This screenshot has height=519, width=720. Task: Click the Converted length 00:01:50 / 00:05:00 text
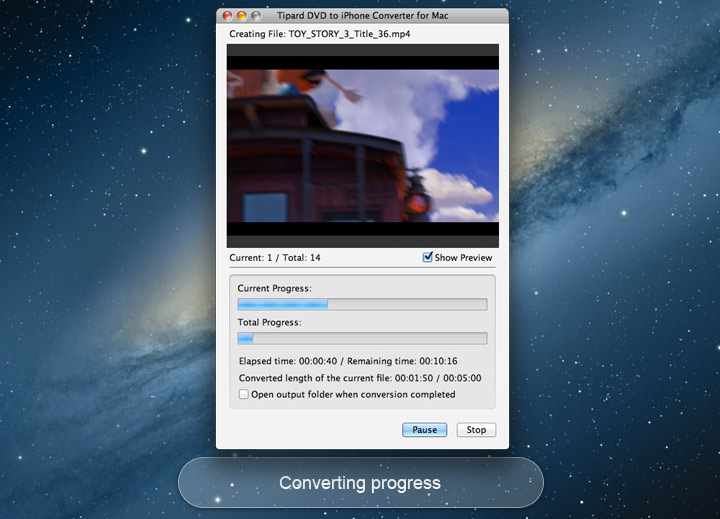[x=360, y=378]
